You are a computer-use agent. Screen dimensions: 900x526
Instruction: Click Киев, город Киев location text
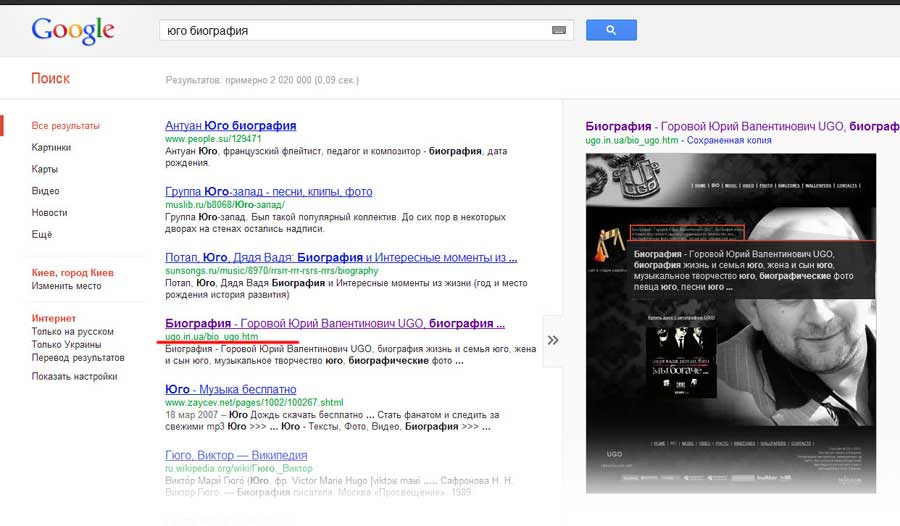pos(72,273)
